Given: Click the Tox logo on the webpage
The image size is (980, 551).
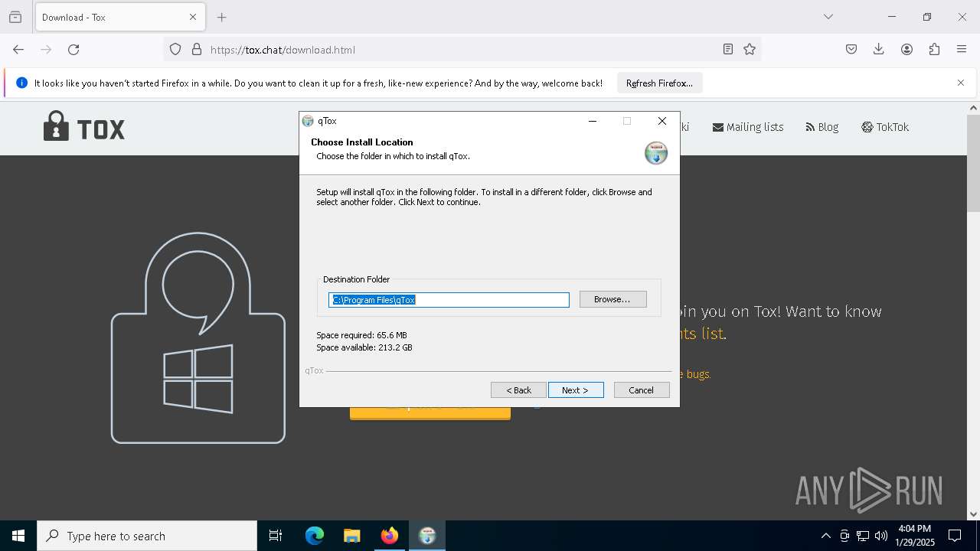Looking at the screenshot, I should click(84, 127).
